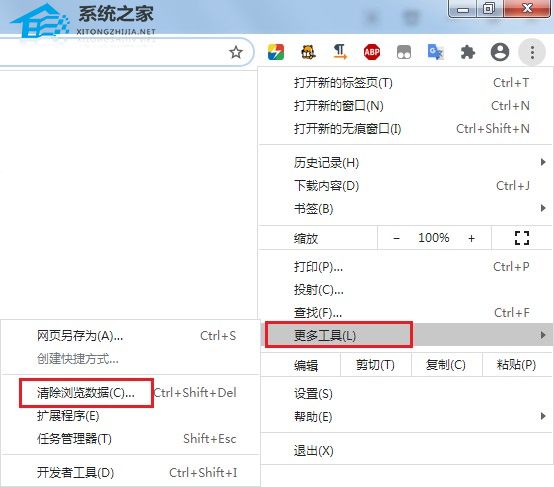Toggle fullscreen mode icon in zoom row
Image resolution: width=554 pixels, height=487 pixels.
521,238
